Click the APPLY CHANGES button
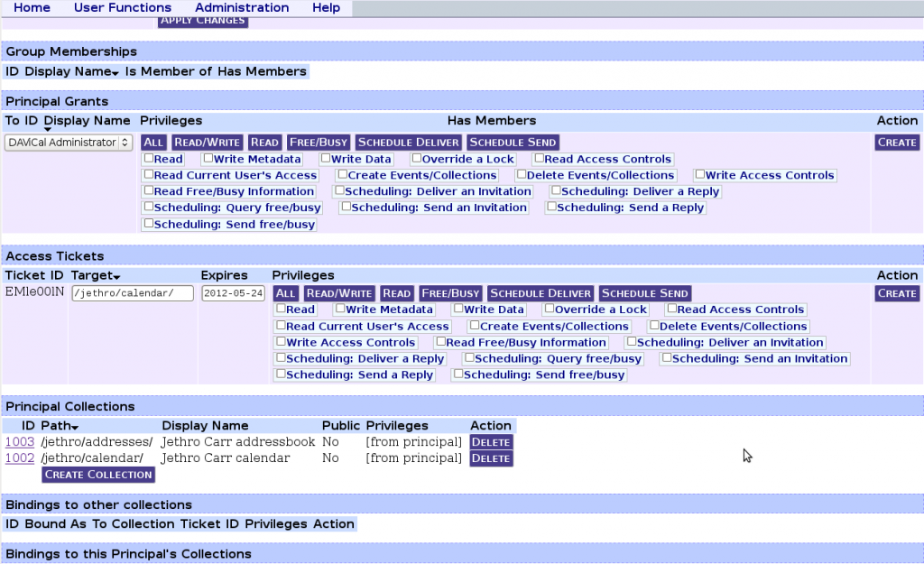924x564 pixels. (x=202, y=20)
